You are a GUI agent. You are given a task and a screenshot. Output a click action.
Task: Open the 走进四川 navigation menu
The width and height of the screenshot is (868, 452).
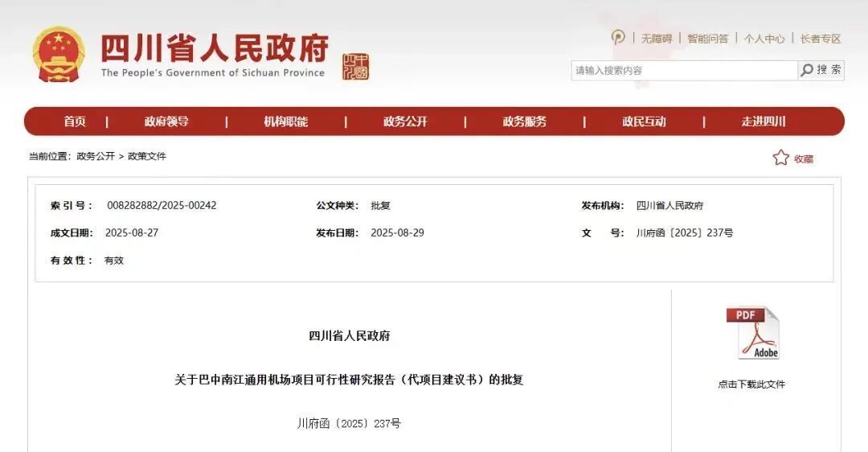click(x=764, y=121)
